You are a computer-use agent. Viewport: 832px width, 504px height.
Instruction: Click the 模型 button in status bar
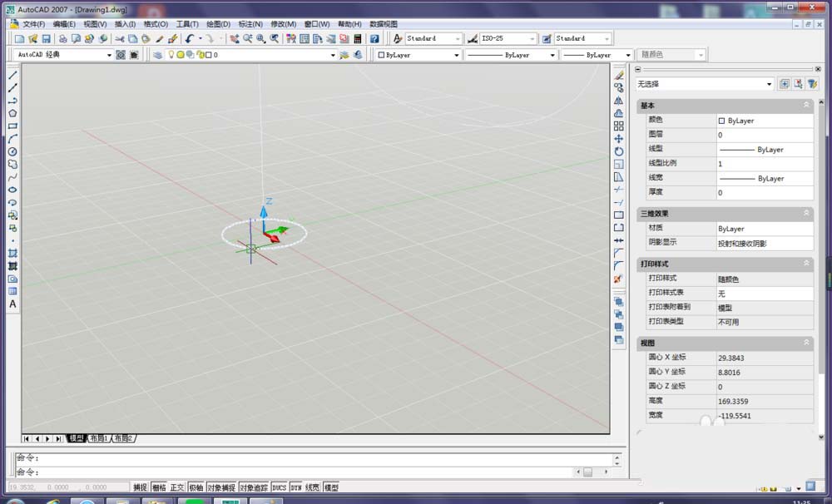coord(331,487)
